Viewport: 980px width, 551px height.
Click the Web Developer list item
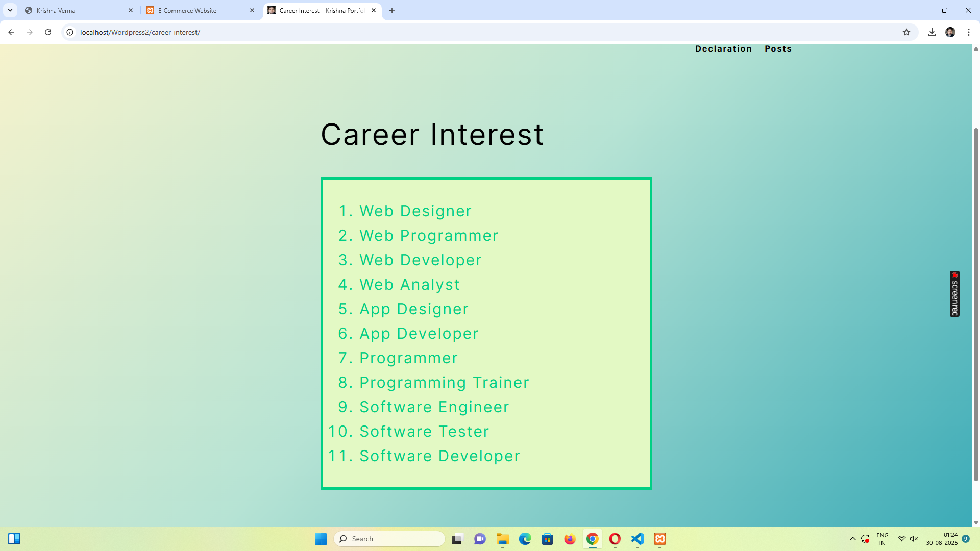pyautogui.click(x=421, y=260)
